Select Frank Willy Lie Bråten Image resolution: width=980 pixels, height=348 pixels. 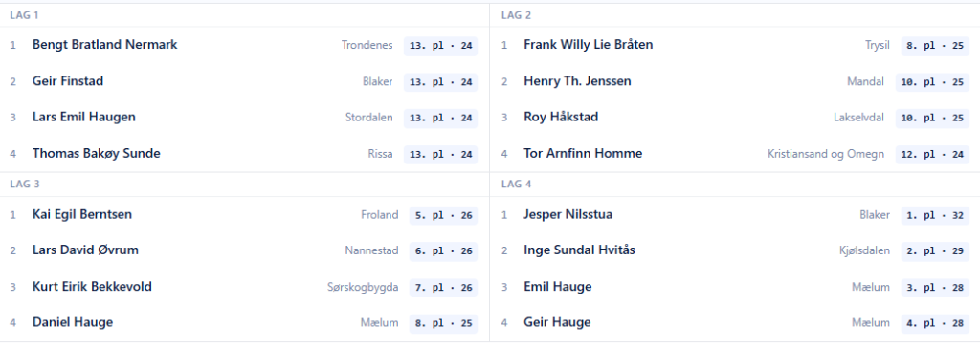[x=589, y=45]
